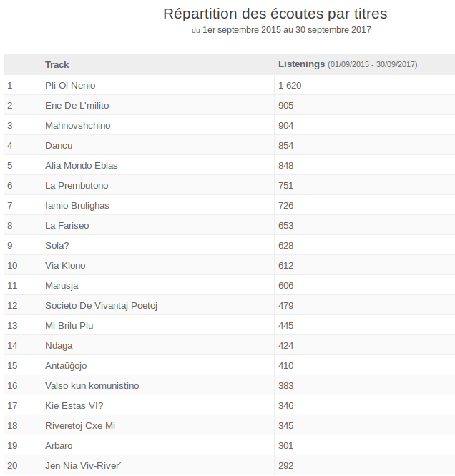Select the track Pli Ol Nenio

coord(71,85)
